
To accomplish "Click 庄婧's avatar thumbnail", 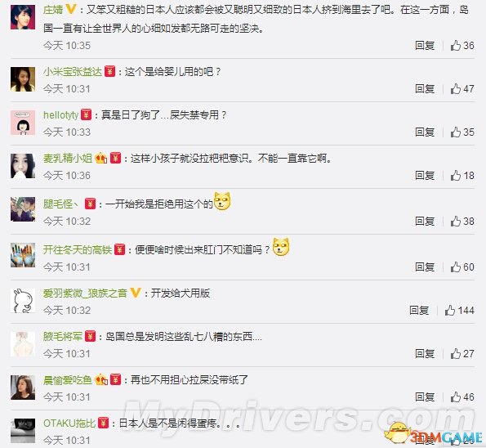I will [x=23, y=17].
